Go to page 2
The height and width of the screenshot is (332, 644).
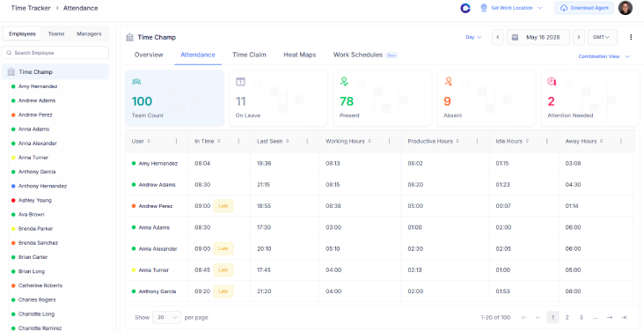pos(567,317)
